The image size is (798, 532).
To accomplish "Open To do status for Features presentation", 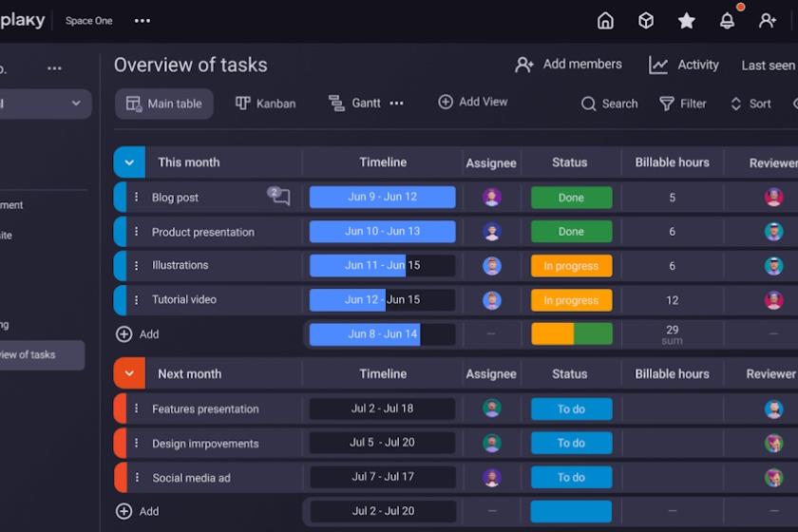I will 572,408.
